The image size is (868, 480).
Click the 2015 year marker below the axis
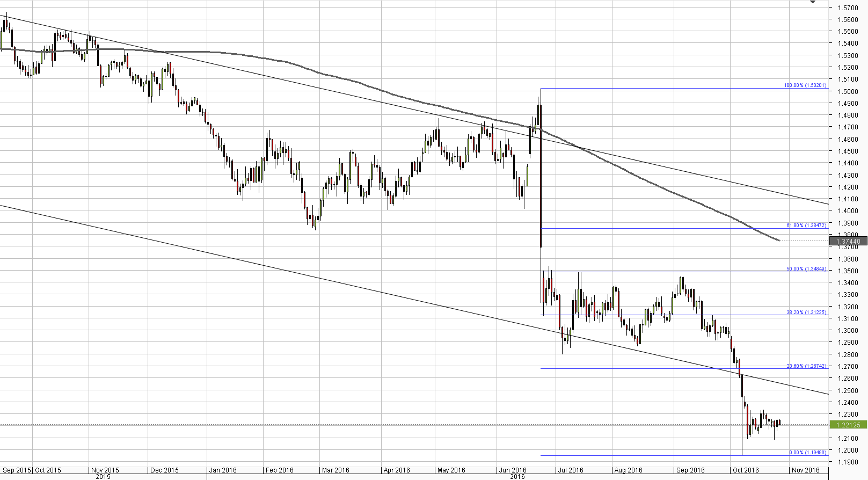click(103, 477)
